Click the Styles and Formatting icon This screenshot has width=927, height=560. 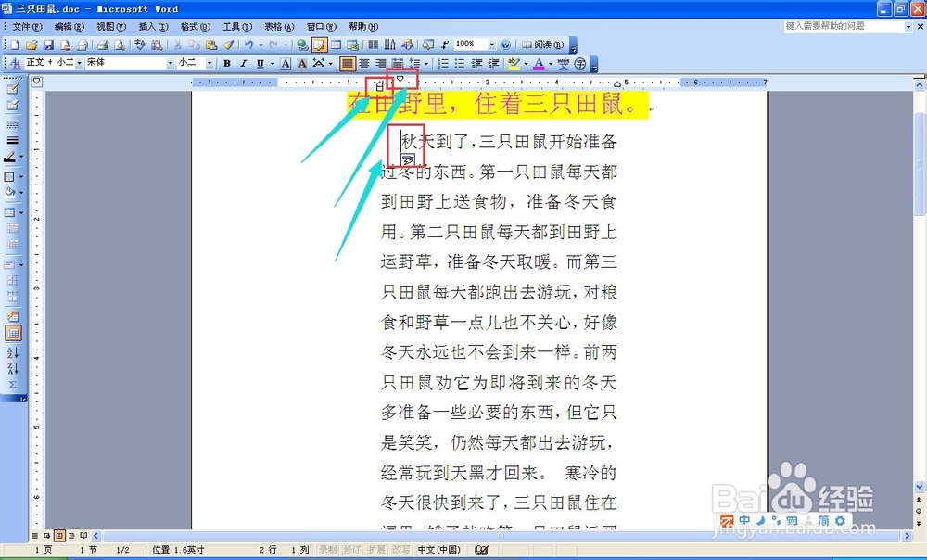click(15, 63)
